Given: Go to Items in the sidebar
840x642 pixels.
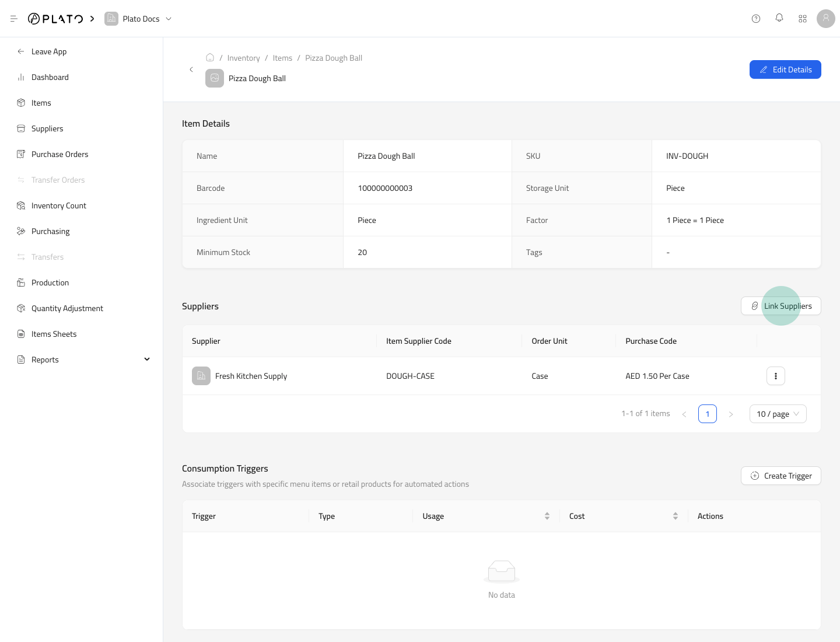Looking at the screenshot, I should pos(41,103).
